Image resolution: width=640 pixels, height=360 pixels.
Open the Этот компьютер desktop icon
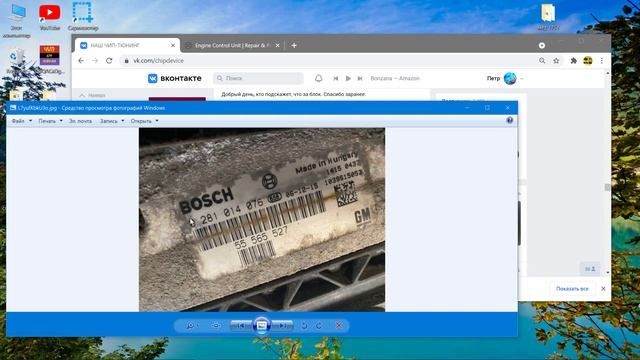point(16,20)
